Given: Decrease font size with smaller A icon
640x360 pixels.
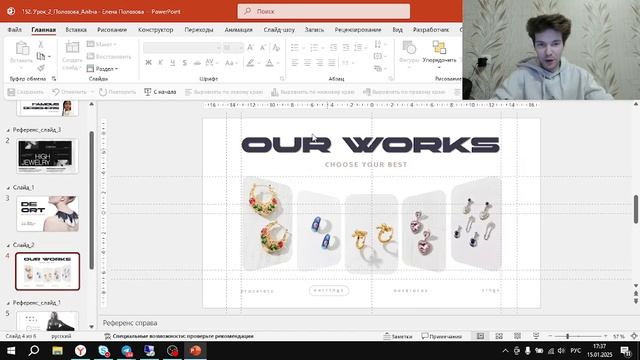Looking at the screenshot, I should (x=263, y=48).
